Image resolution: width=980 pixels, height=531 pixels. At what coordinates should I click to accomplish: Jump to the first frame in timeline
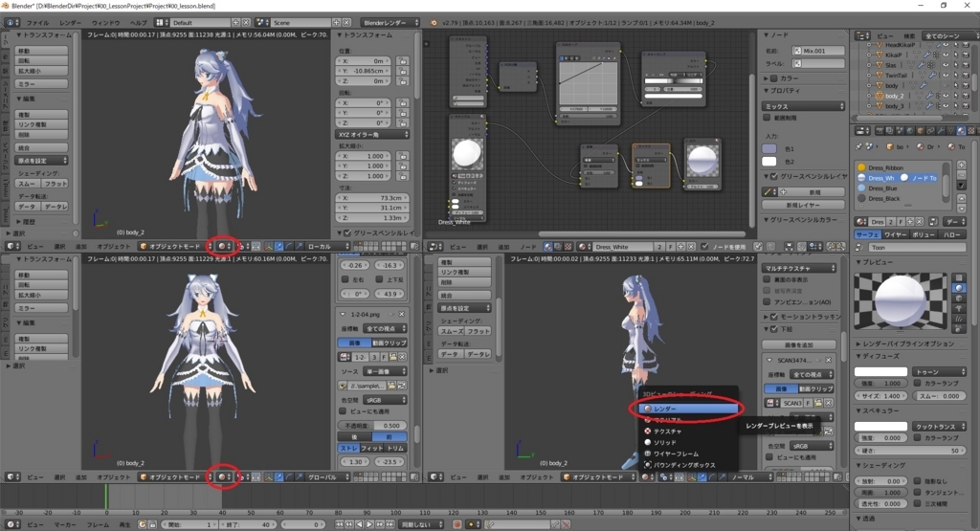[340, 524]
